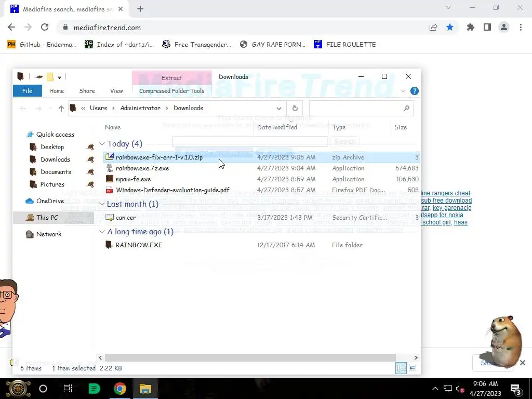
Task: Switch to details view layout icon
Action: (x=401, y=368)
